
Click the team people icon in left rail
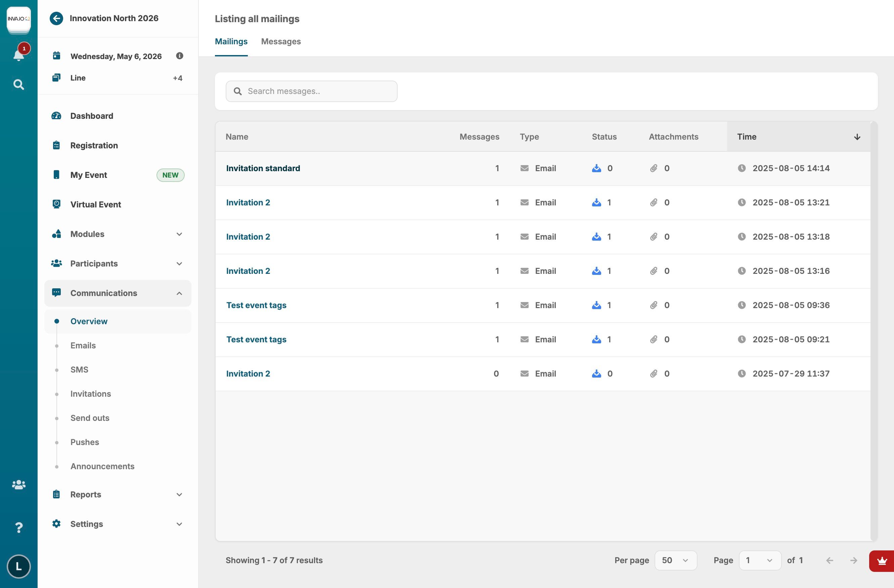point(18,485)
